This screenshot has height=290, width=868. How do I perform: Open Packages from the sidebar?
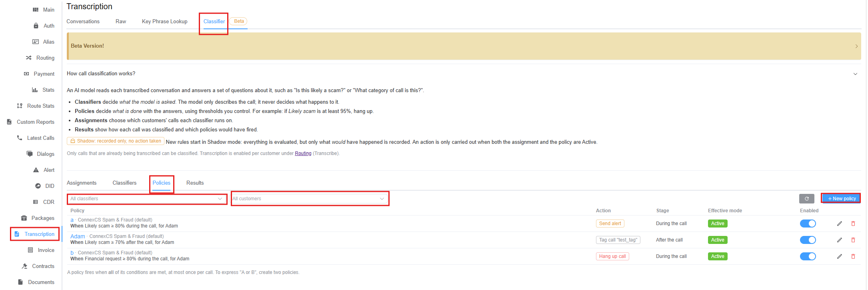(x=38, y=218)
